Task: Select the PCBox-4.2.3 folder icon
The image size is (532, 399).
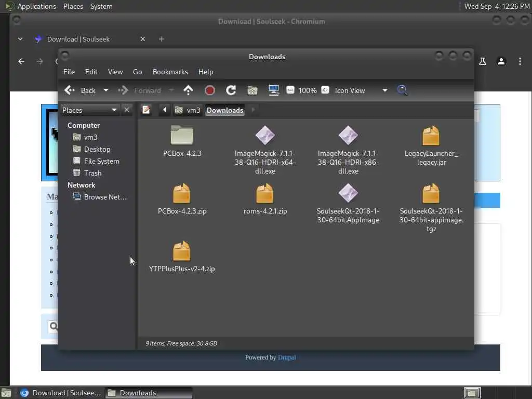Action: [182, 136]
